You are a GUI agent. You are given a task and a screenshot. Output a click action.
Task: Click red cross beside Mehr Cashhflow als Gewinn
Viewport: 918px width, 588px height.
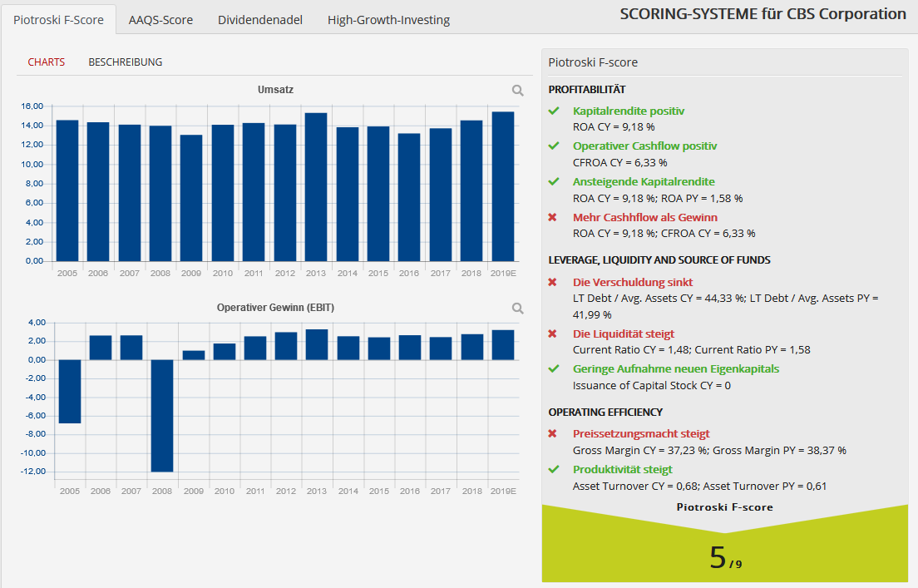coord(552,217)
